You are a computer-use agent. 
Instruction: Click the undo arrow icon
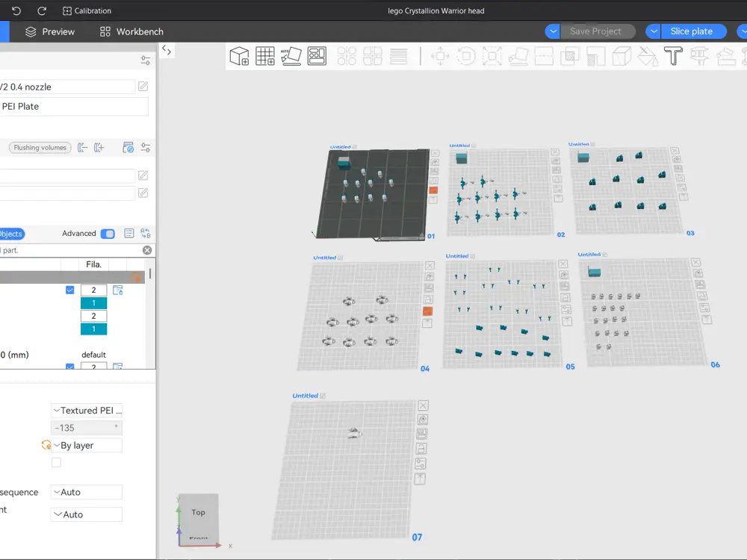pos(16,10)
